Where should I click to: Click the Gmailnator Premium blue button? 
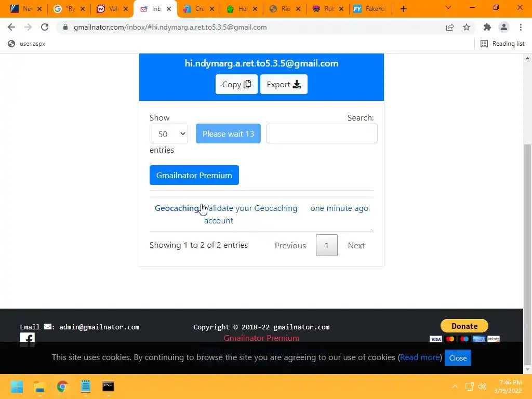tap(194, 175)
